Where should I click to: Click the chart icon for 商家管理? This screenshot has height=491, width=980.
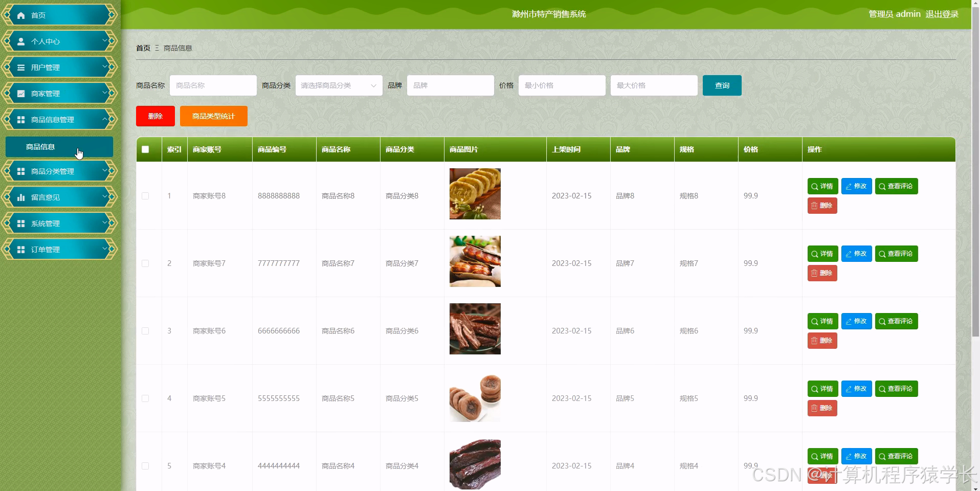point(21,94)
